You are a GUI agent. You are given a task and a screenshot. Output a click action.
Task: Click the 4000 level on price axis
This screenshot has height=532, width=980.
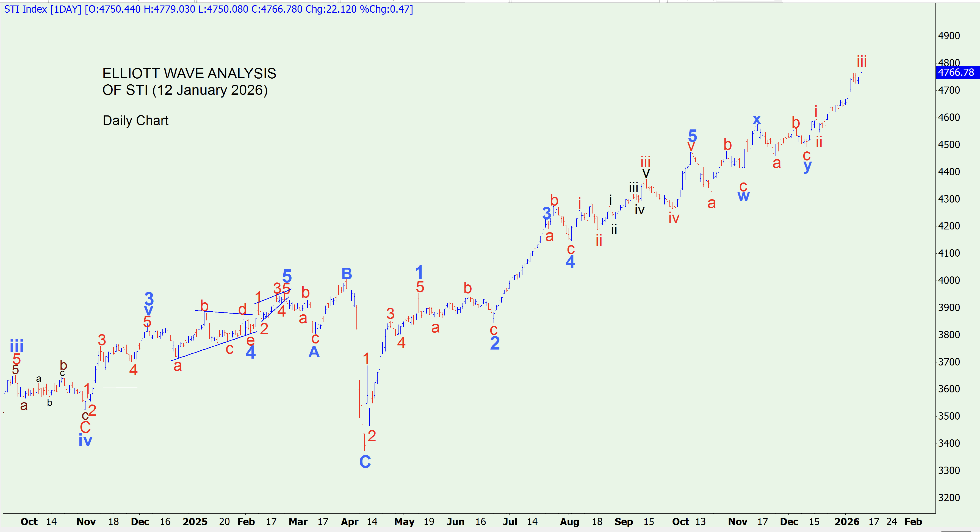(x=949, y=280)
